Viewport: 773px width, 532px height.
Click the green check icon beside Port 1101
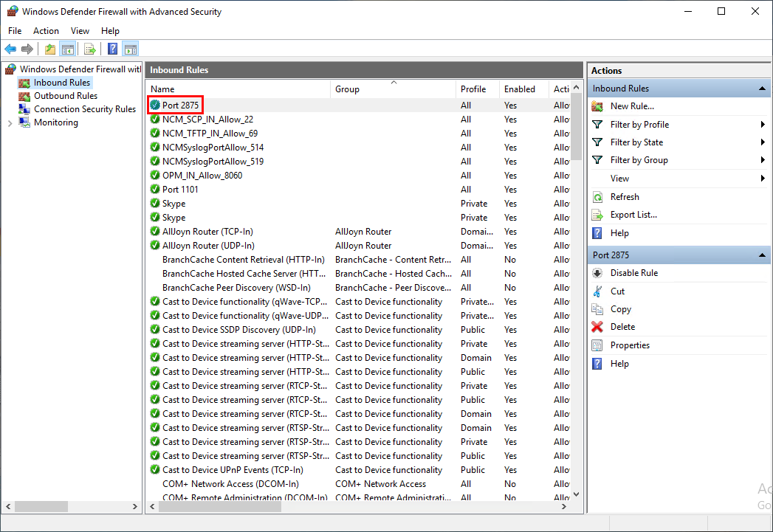(155, 189)
